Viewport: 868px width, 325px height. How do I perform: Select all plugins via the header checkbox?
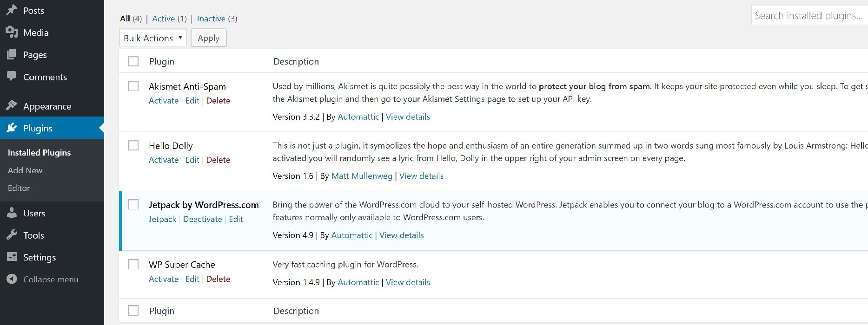[x=133, y=61]
